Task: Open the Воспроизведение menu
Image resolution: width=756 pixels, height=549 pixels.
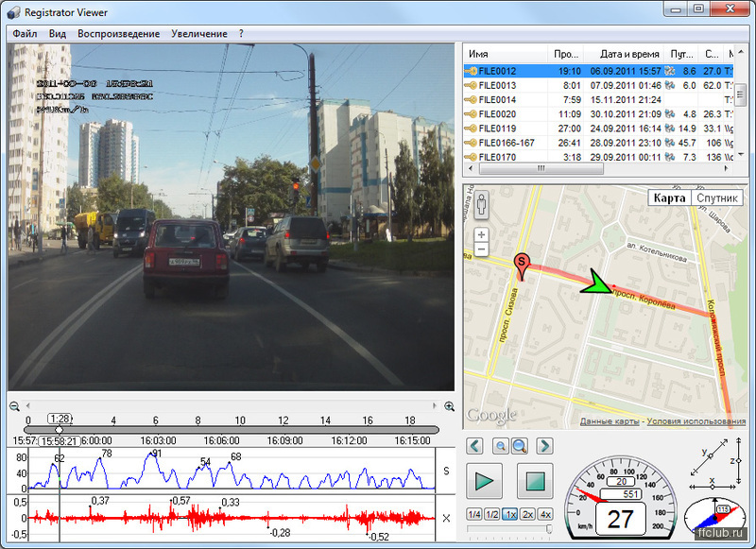Action: (x=119, y=34)
